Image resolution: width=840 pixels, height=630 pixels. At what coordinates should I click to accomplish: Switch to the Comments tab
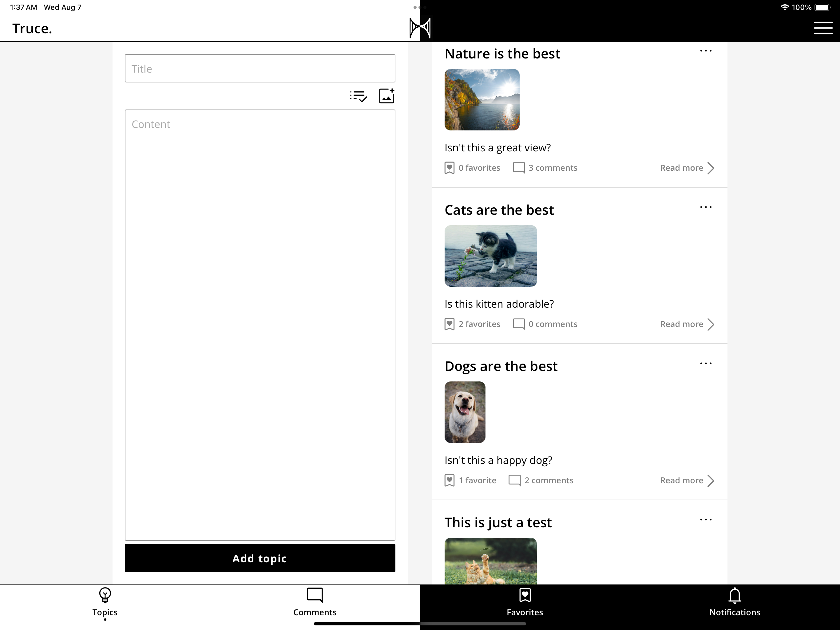click(315, 603)
